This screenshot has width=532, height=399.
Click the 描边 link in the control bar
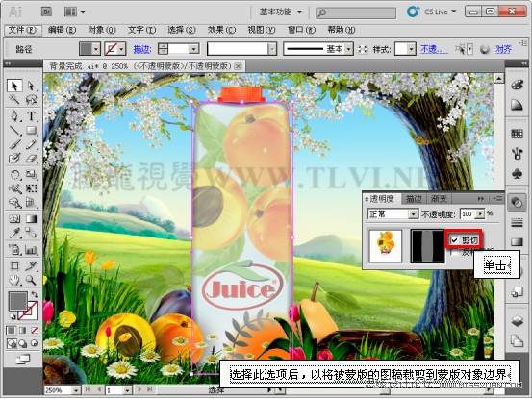(141, 49)
